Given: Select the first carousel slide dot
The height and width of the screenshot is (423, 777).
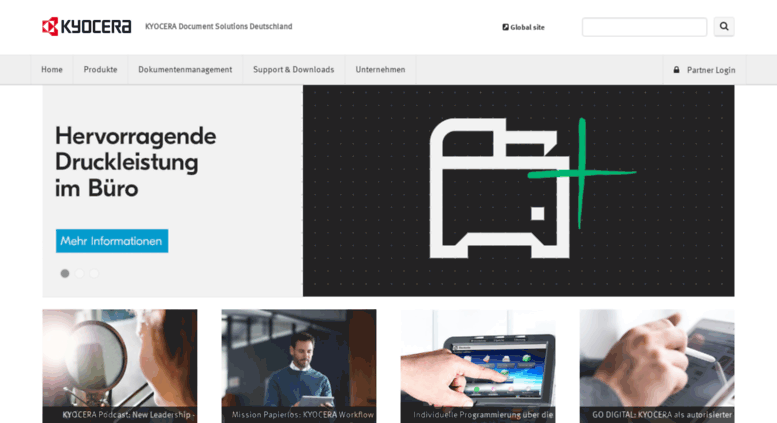Looking at the screenshot, I should coord(65,273).
